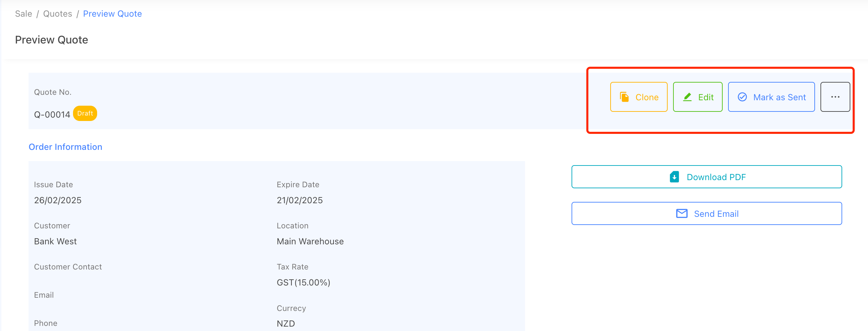Click the Download PDF file icon
Viewport: 868px width, 331px height.
tap(674, 177)
